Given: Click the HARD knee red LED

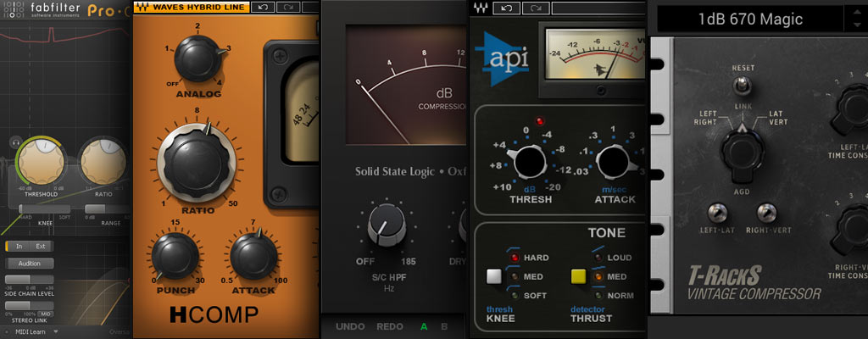Looking at the screenshot, I should 515,258.
